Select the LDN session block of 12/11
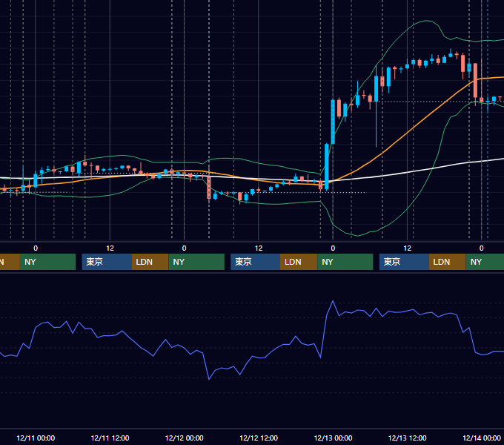504x445 pixels. click(x=150, y=262)
